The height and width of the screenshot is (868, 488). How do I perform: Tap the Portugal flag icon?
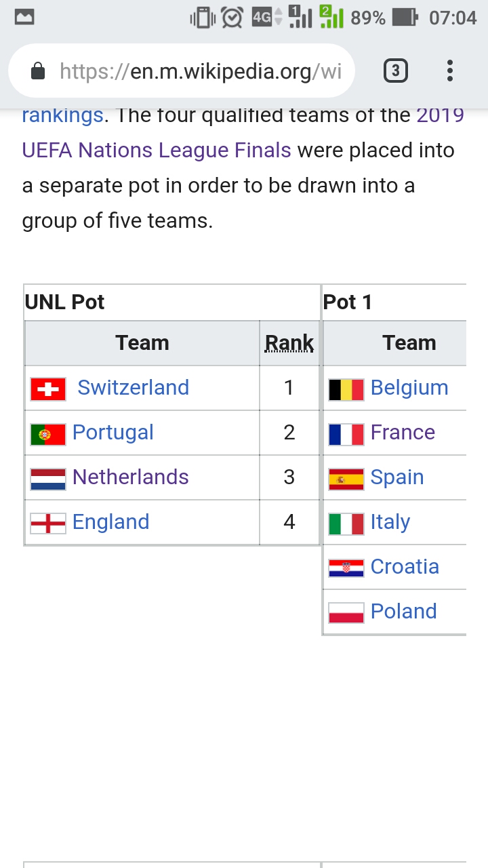(x=48, y=434)
